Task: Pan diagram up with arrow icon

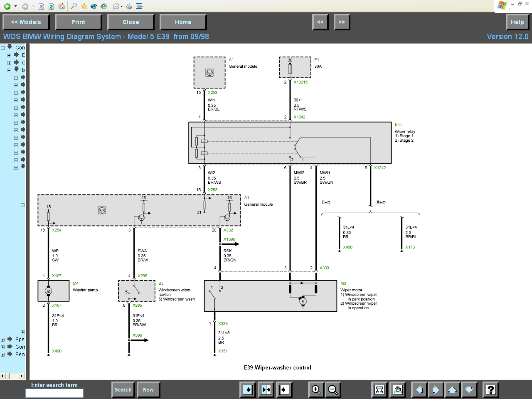Action: pos(452,390)
